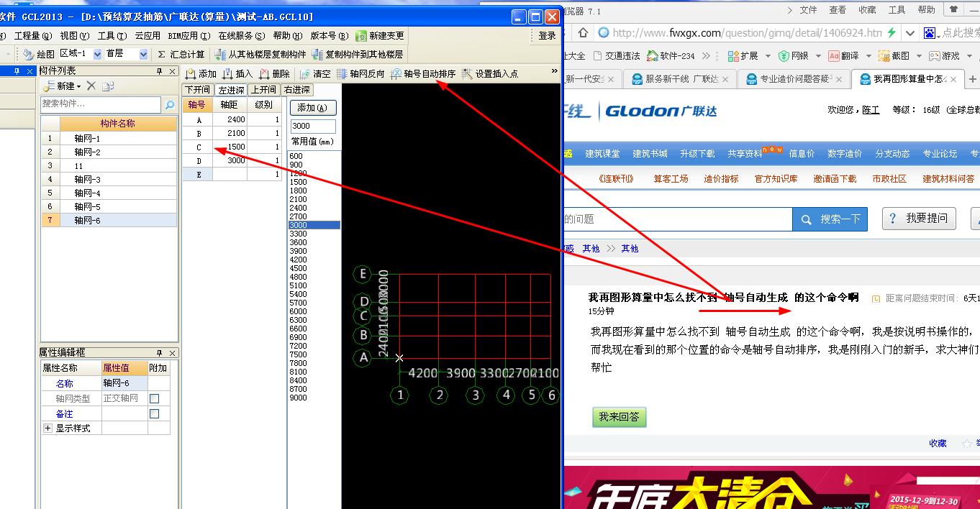
Task: Open dropdown arrow next to 网银
Action: point(817,55)
